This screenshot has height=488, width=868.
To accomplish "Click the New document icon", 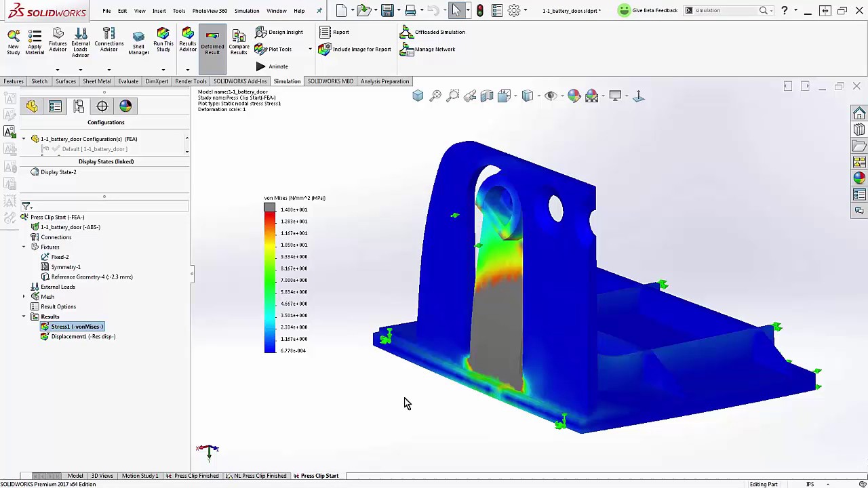I will (x=341, y=10).
